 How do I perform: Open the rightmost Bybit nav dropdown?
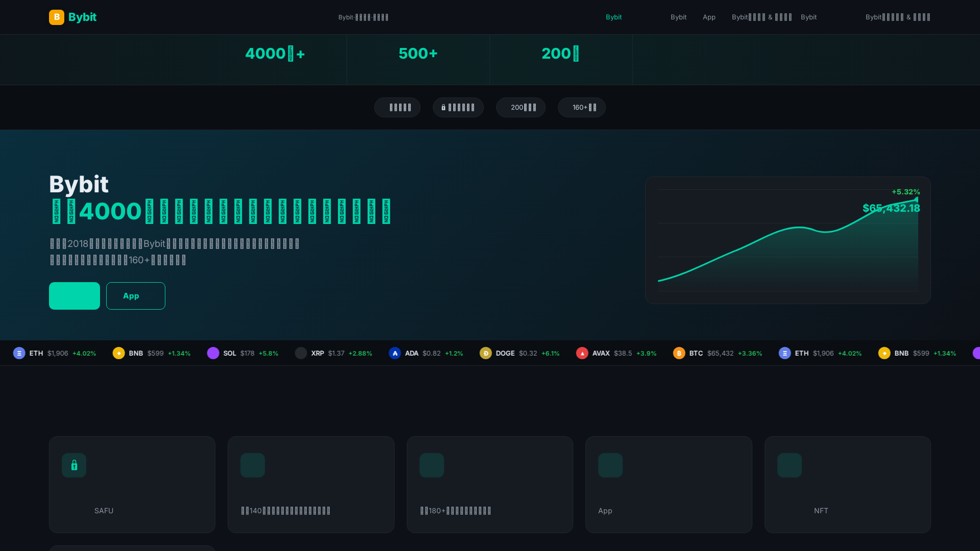[898, 17]
